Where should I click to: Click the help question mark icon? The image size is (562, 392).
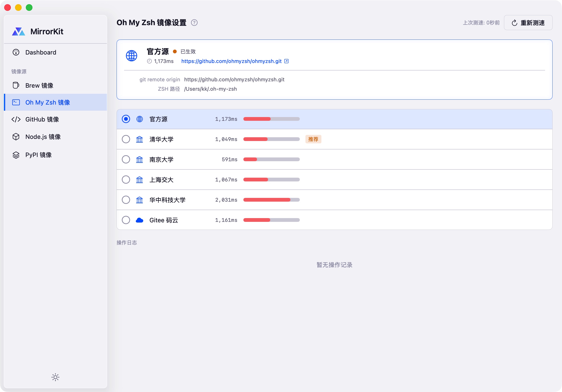(x=194, y=23)
